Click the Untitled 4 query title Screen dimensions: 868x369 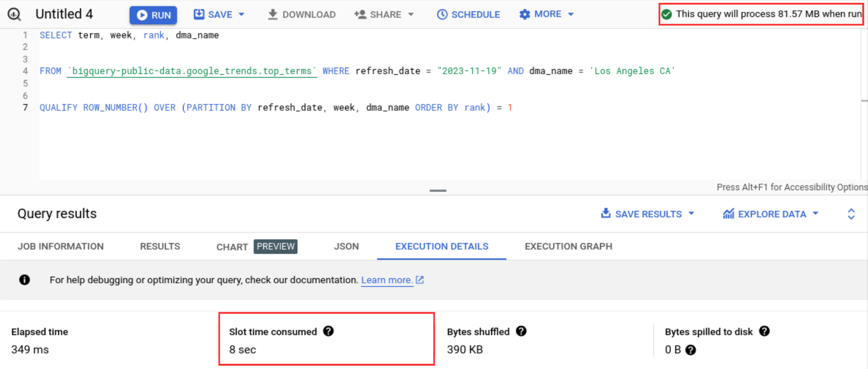[64, 14]
